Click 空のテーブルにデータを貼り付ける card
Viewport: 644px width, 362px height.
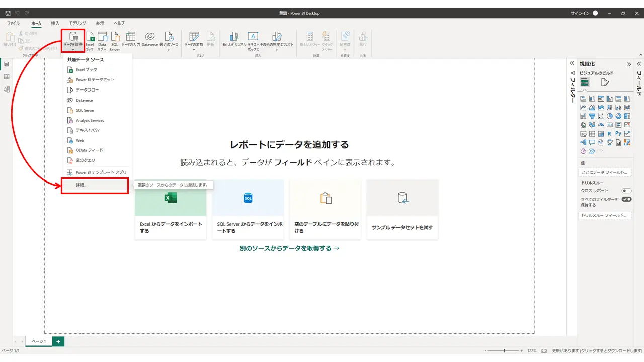pos(325,210)
